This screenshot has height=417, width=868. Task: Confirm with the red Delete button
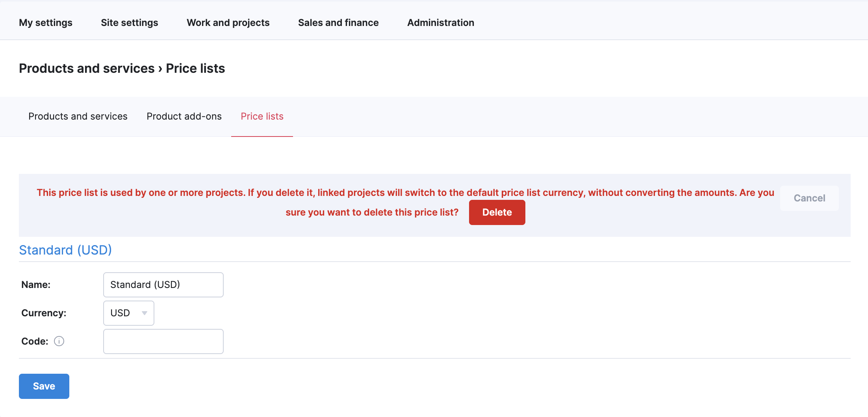(x=497, y=212)
